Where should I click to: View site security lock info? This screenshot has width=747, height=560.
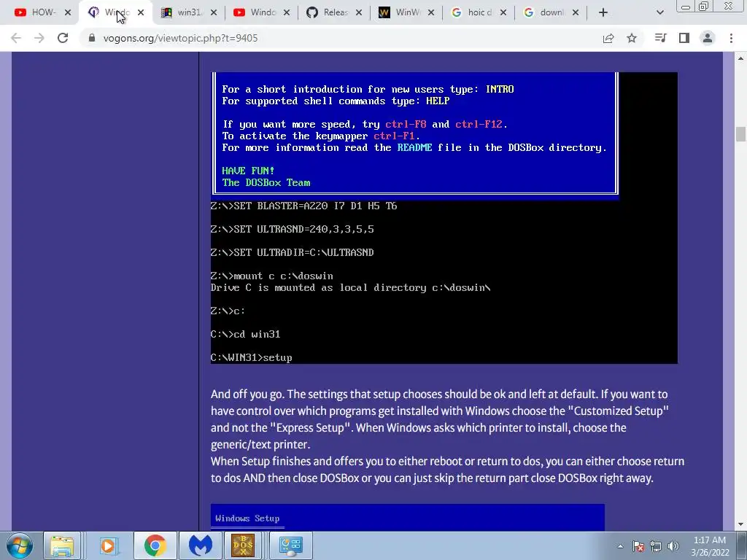[x=92, y=38]
